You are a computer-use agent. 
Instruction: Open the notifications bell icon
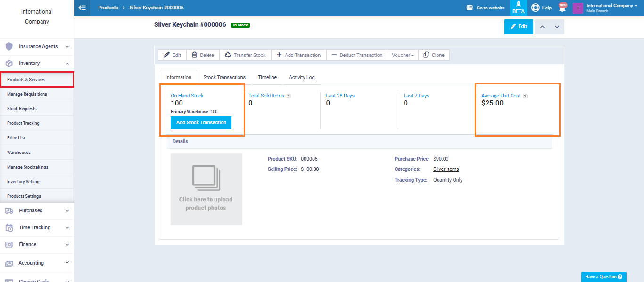point(562,8)
